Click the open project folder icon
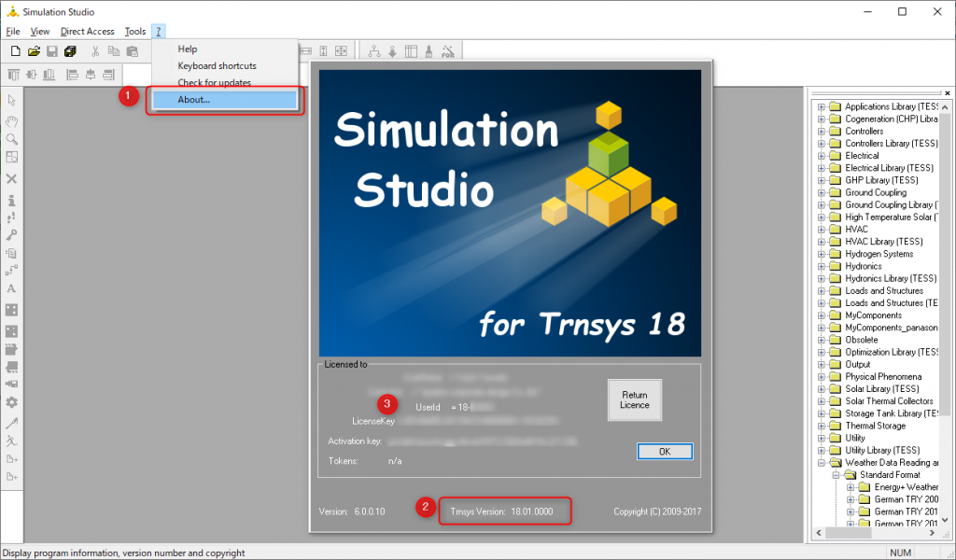This screenshot has height=560, width=956. click(34, 51)
